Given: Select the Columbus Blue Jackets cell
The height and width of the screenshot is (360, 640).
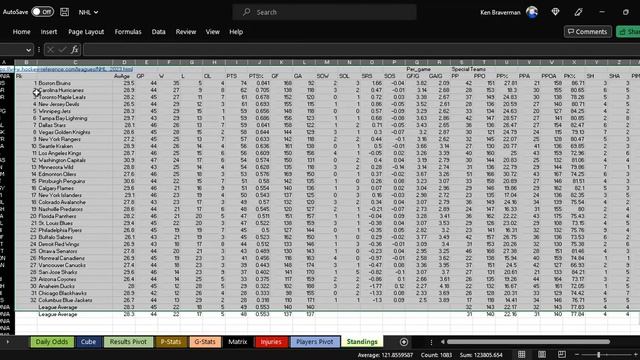Looking at the screenshot, I should pos(75,300).
